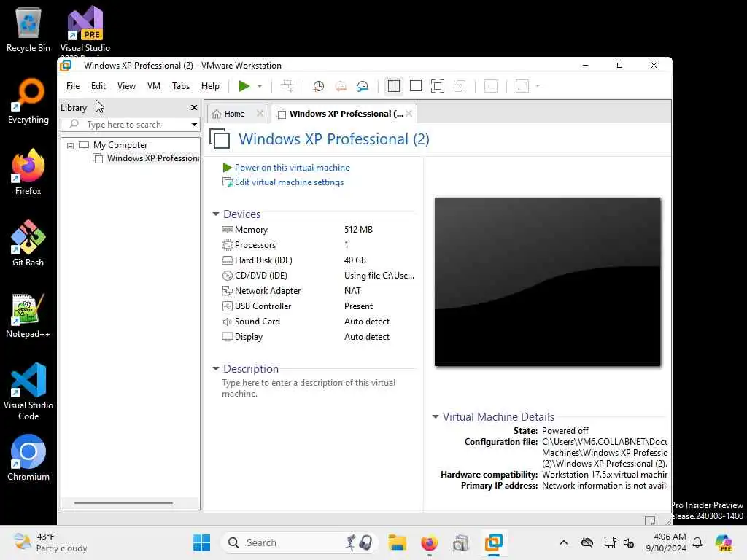Viewport: 747px width, 560px height.
Task: Open the Windows Start menu
Action: point(201,542)
